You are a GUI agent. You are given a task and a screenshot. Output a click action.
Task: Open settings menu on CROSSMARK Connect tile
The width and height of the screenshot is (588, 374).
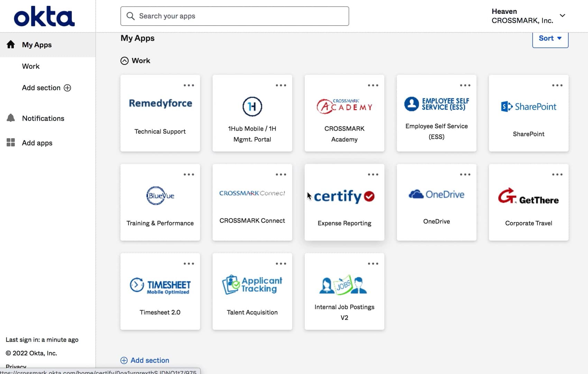coord(281,174)
